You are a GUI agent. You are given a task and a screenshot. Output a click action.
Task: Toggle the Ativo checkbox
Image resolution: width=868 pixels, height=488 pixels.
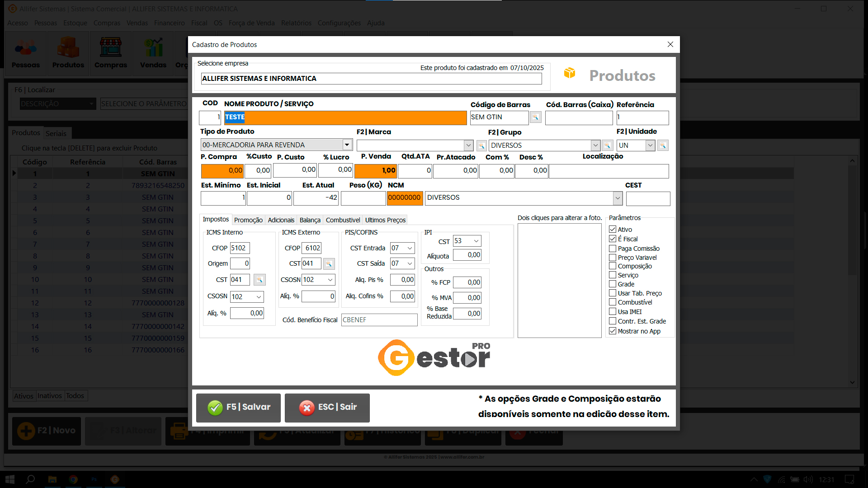pos(613,230)
